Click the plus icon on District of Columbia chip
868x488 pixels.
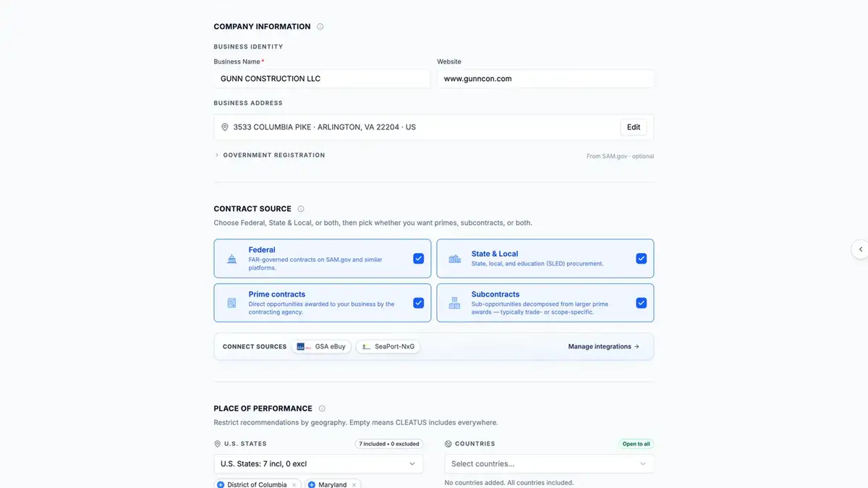click(x=221, y=484)
